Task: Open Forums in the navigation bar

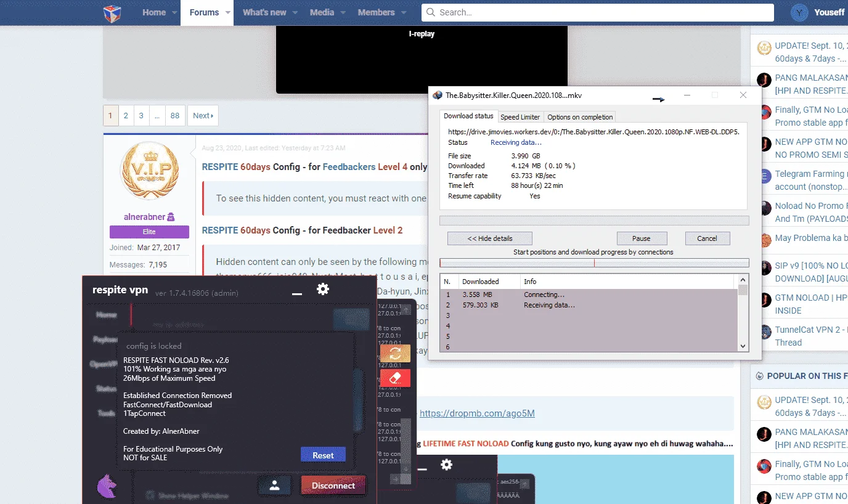Action: (x=204, y=12)
